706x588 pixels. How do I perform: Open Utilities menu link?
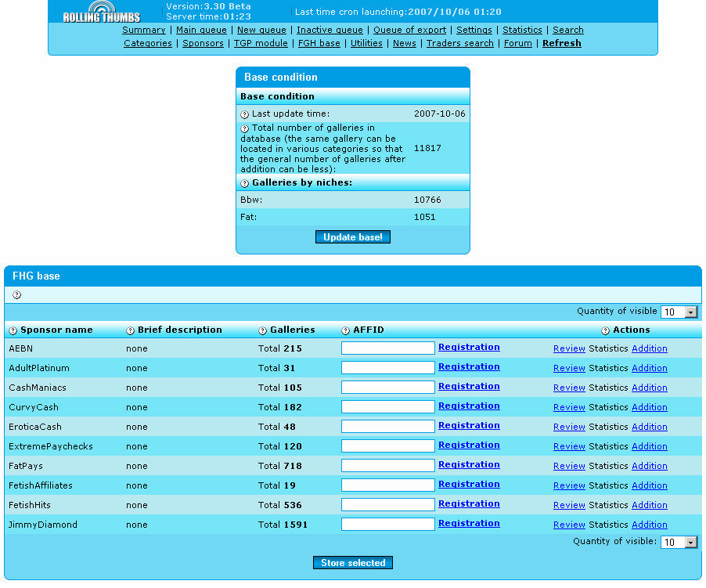[366, 44]
